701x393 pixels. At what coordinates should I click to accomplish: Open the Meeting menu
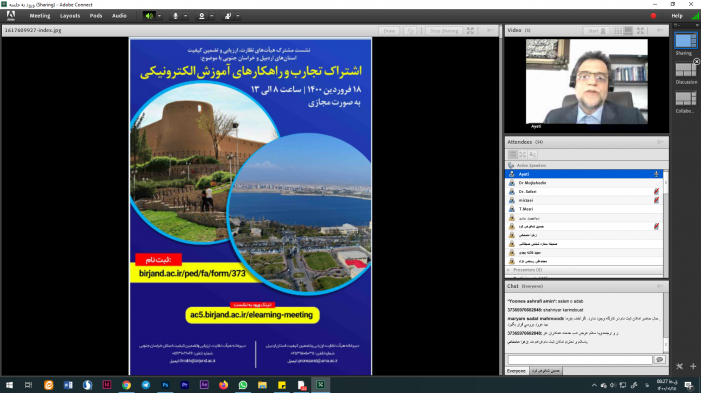click(40, 16)
